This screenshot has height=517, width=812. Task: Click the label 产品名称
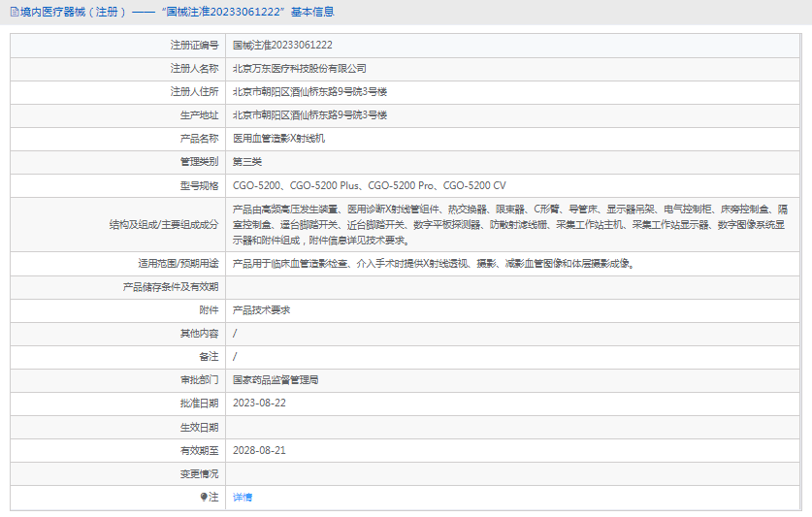(200, 139)
